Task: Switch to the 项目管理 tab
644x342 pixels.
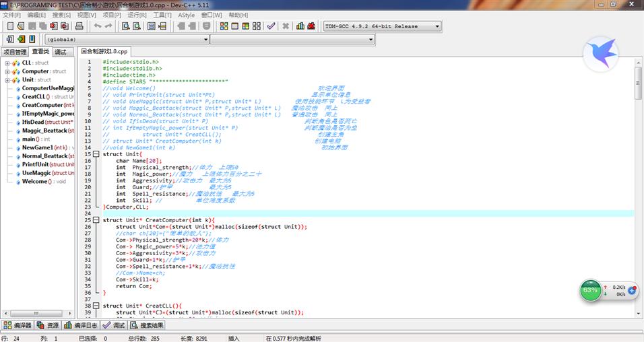Action: tap(15, 52)
